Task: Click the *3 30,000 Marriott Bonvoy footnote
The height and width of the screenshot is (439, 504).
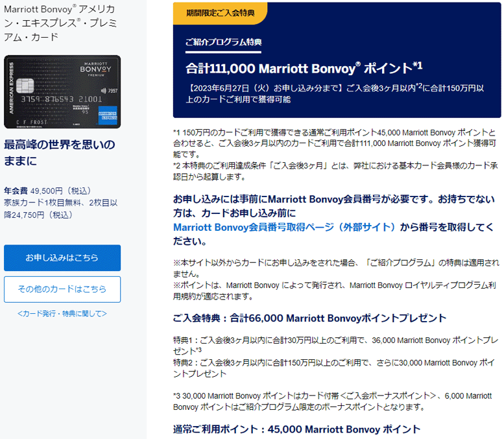Action: [x=332, y=401]
